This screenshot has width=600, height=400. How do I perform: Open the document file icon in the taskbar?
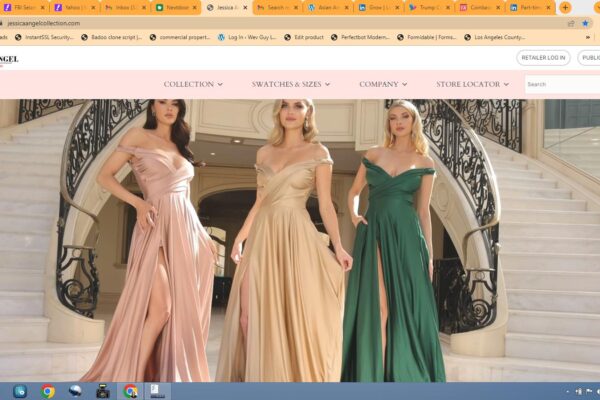(x=154, y=391)
